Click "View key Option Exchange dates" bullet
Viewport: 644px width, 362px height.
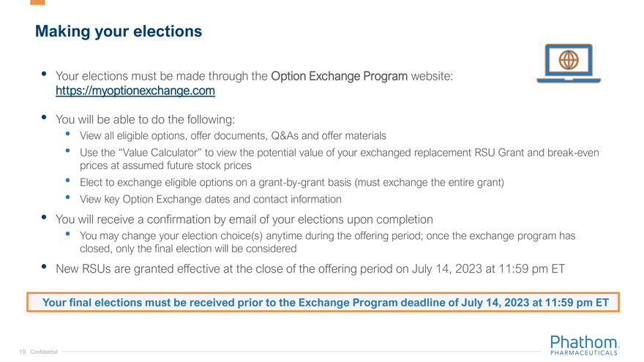(210, 199)
